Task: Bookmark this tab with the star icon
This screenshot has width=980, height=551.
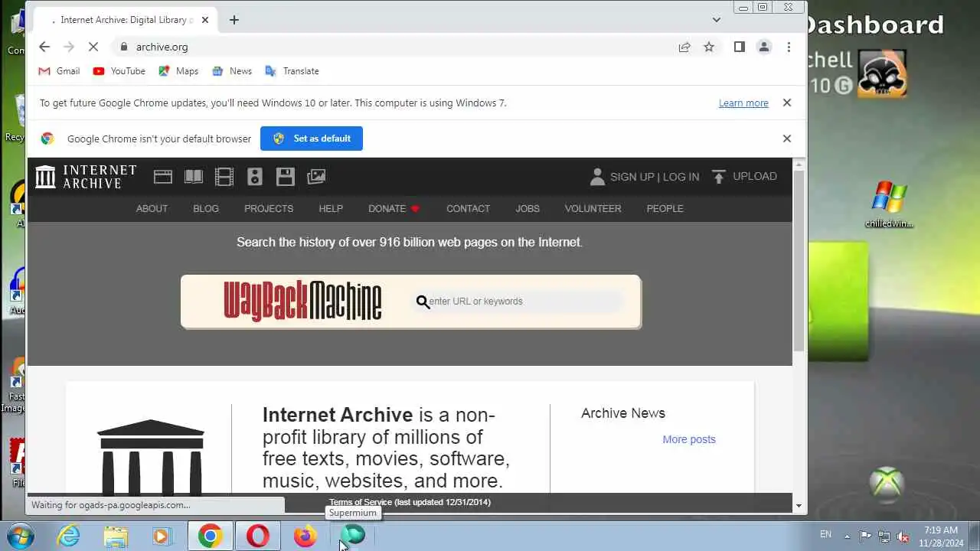Action: [x=709, y=47]
